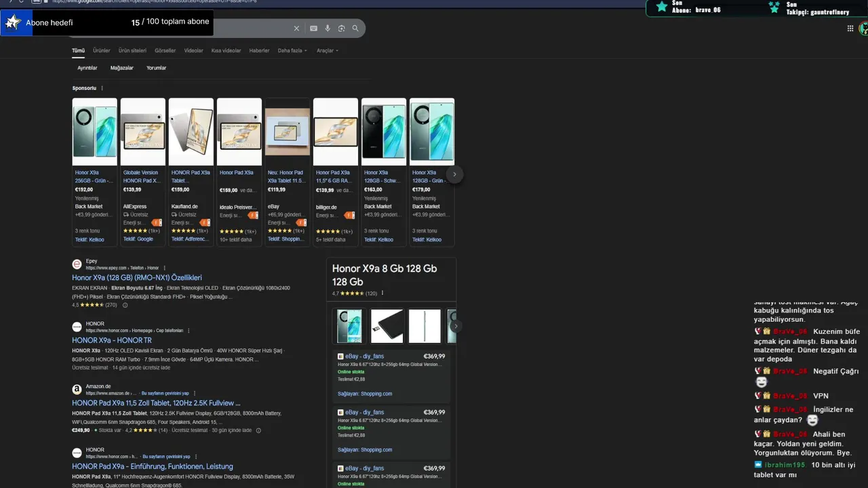This screenshot has height=488, width=868.
Task: Click the stream subscriber goal star icon
Action: pyautogui.click(x=12, y=22)
